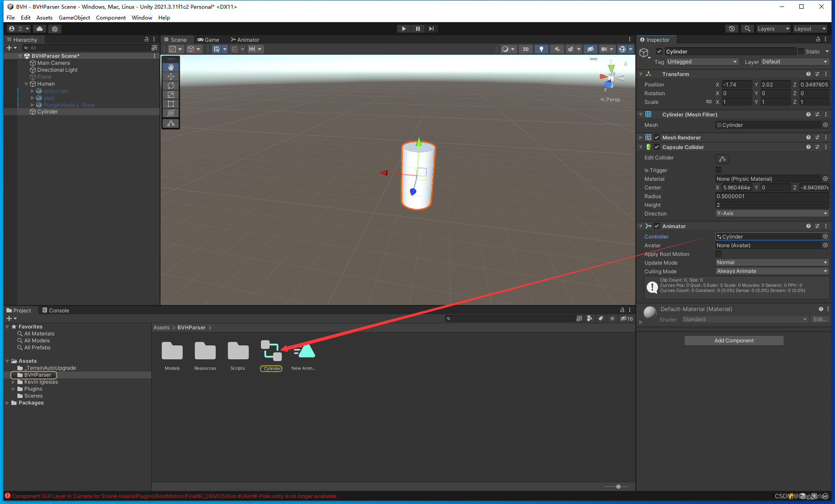Click the Add Component button
This screenshot has height=504, width=835.
tap(734, 341)
